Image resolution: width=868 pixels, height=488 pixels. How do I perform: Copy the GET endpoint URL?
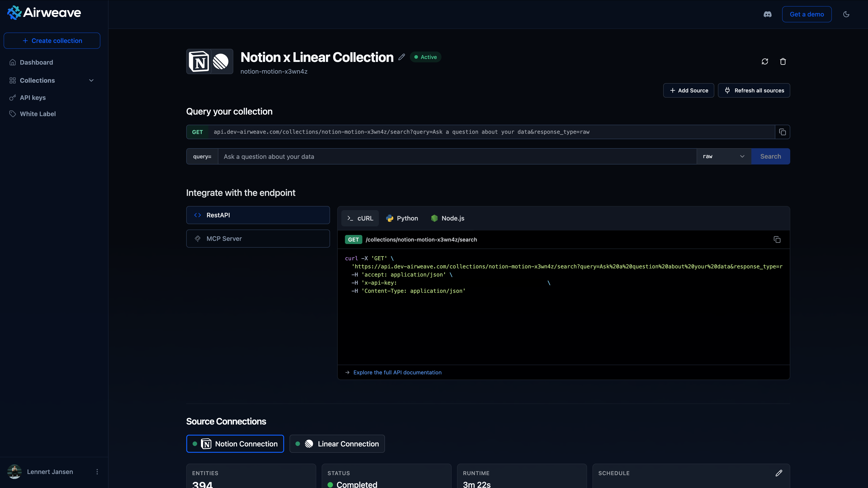pos(782,132)
